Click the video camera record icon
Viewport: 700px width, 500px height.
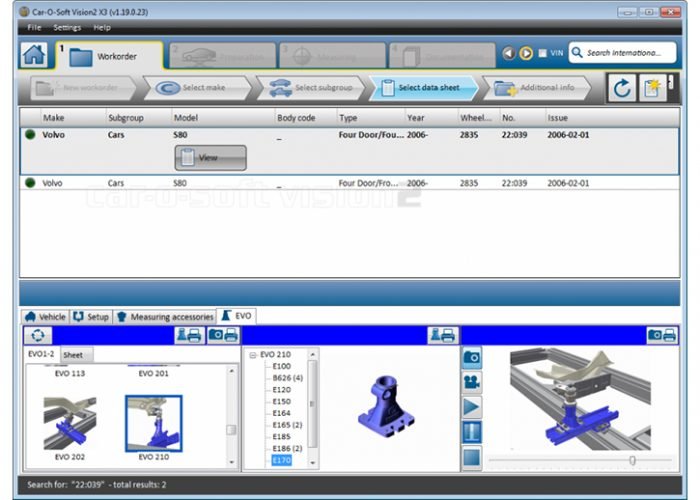point(472,382)
